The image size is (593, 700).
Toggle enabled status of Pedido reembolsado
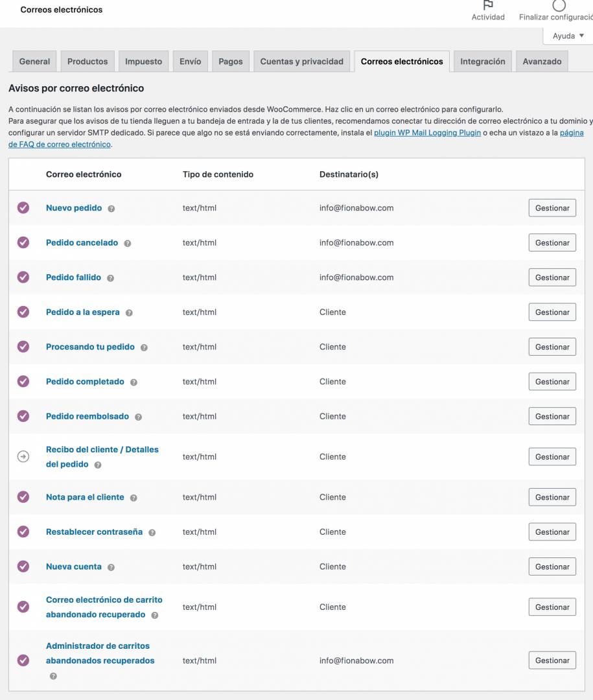click(23, 416)
